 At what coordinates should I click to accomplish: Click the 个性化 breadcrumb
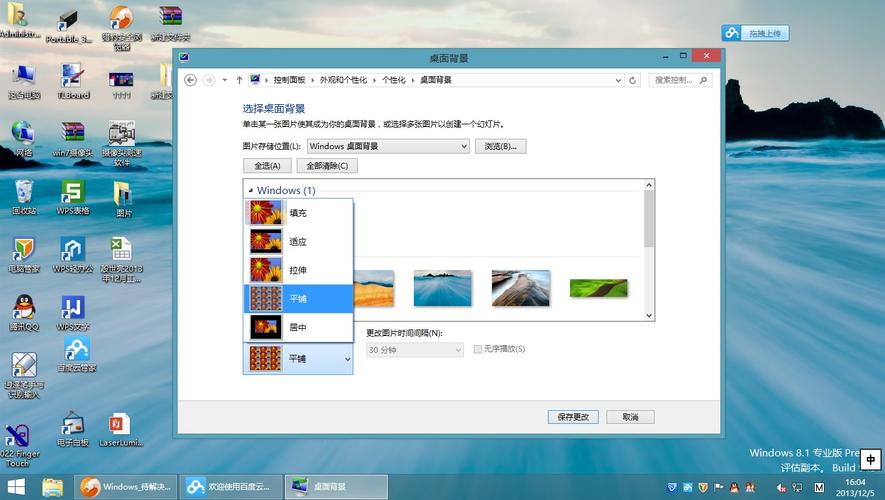point(393,80)
